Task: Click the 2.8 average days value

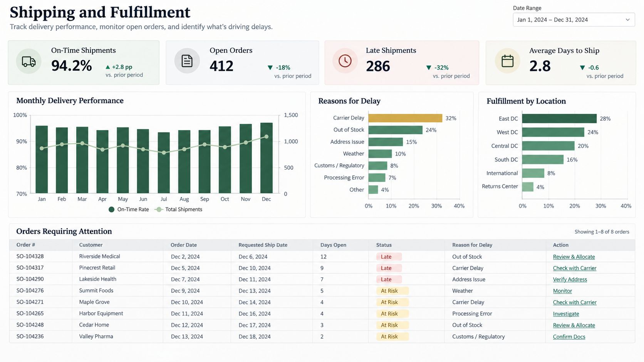Action: tap(540, 66)
